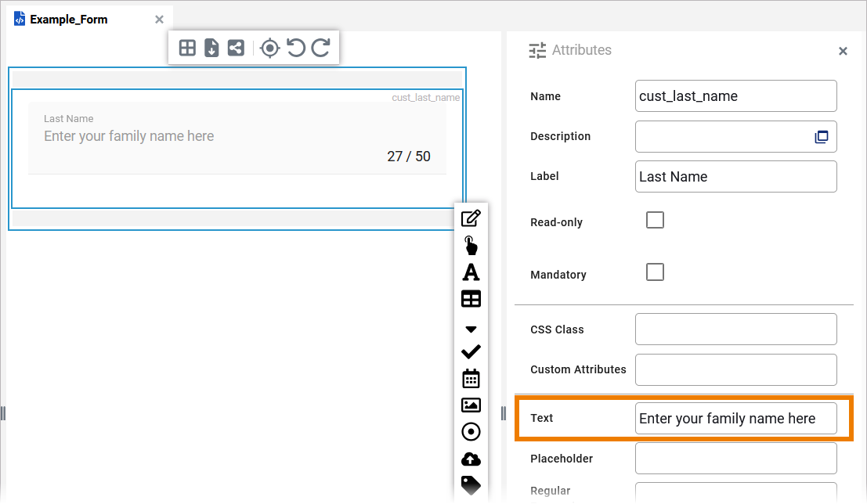Screen dimensions: 867x504
Task: Select the letter A text element icon
Action: [x=471, y=272]
